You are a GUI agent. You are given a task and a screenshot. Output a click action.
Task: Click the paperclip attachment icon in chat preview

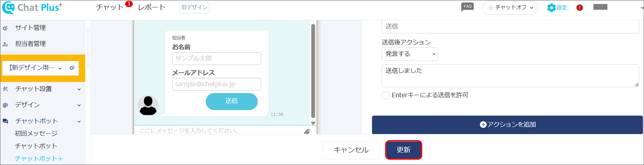307,131
